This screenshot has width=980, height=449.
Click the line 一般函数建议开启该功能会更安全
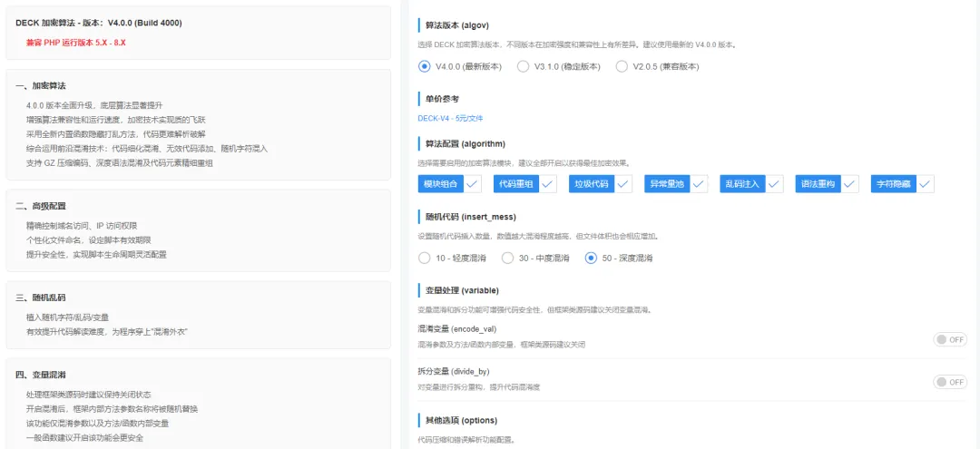(x=84, y=438)
